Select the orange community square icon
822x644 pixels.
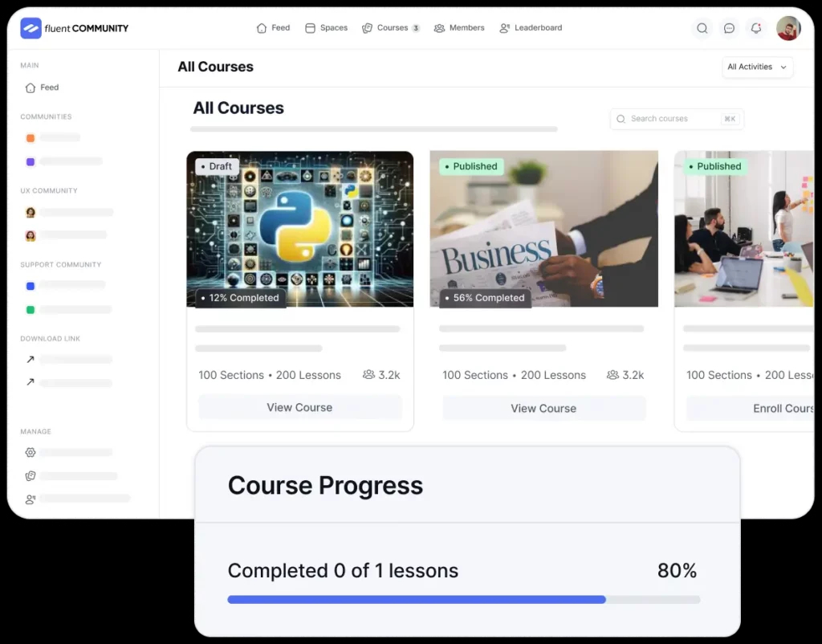click(x=31, y=138)
